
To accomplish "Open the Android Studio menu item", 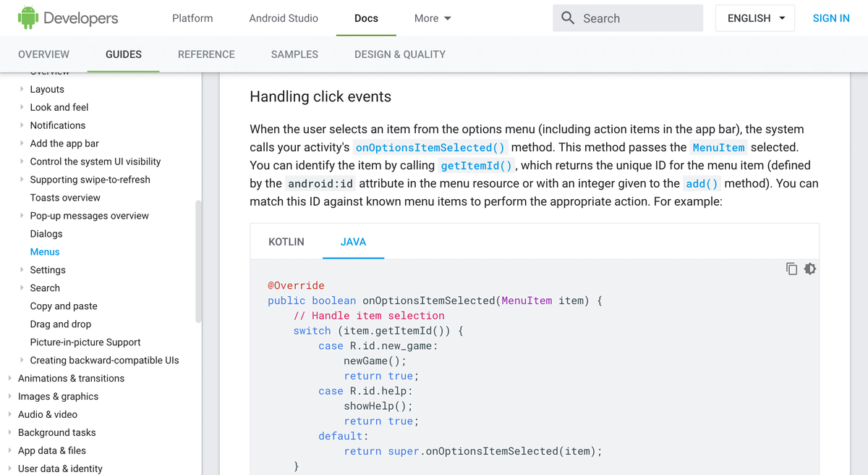I will pyautogui.click(x=284, y=18).
